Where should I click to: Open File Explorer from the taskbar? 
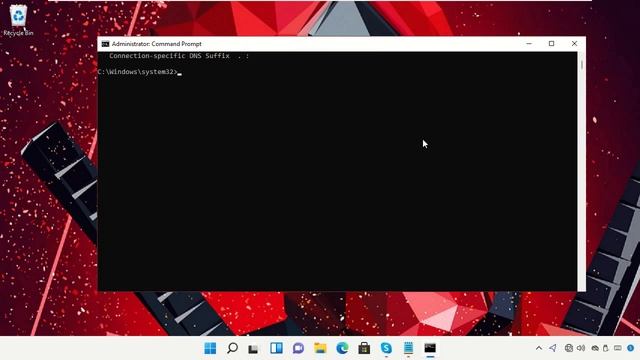click(320, 348)
